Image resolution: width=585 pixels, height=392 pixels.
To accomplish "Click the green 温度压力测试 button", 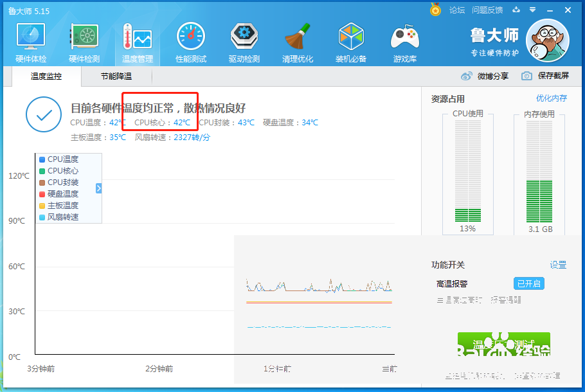I will (503, 344).
